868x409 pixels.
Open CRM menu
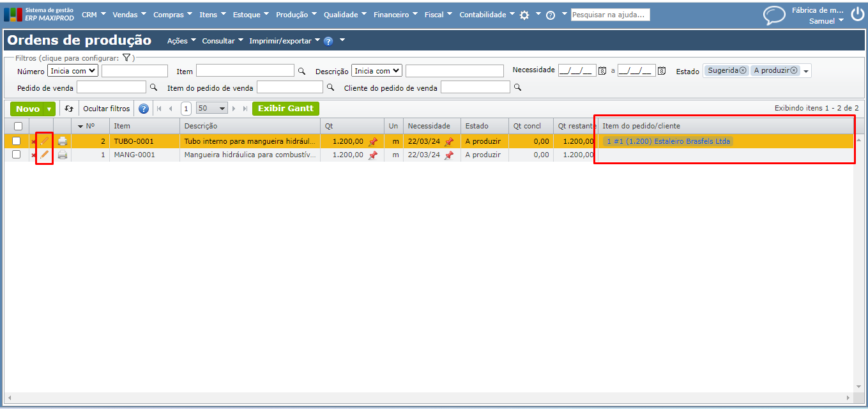(95, 15)
